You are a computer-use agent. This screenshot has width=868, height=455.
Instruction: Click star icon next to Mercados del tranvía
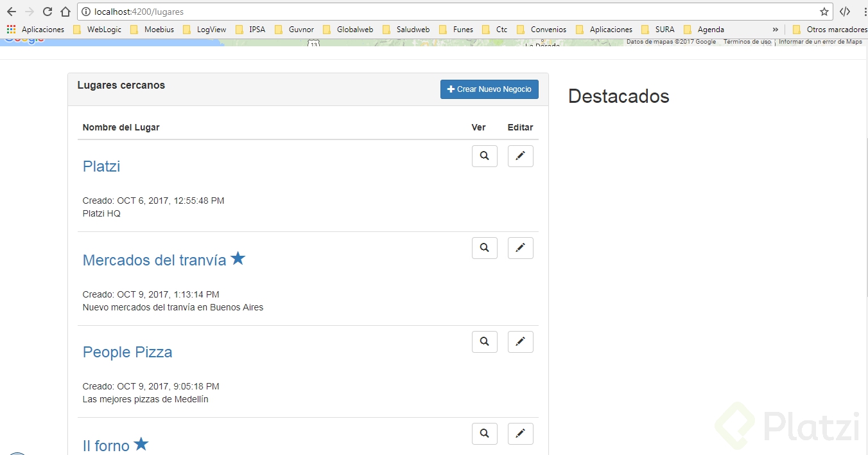(238, 258)
